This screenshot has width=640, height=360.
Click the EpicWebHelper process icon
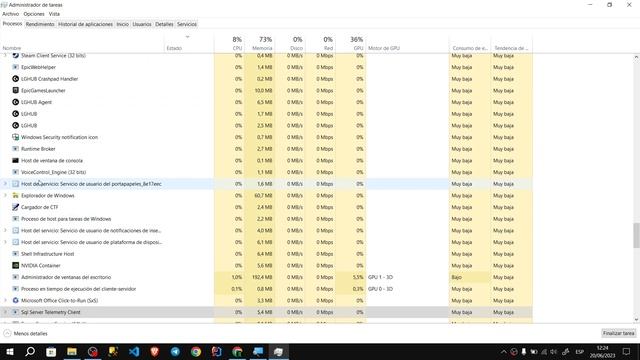16,67
